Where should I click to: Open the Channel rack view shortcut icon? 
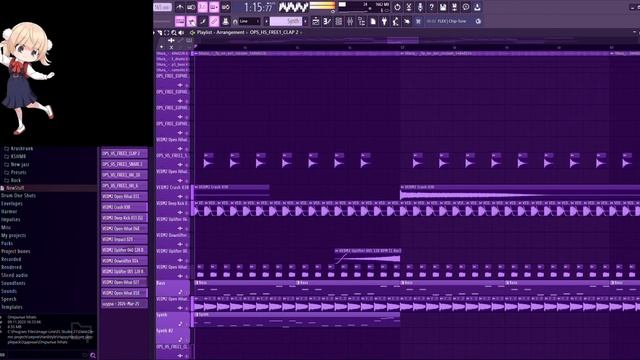click(338, 21)
